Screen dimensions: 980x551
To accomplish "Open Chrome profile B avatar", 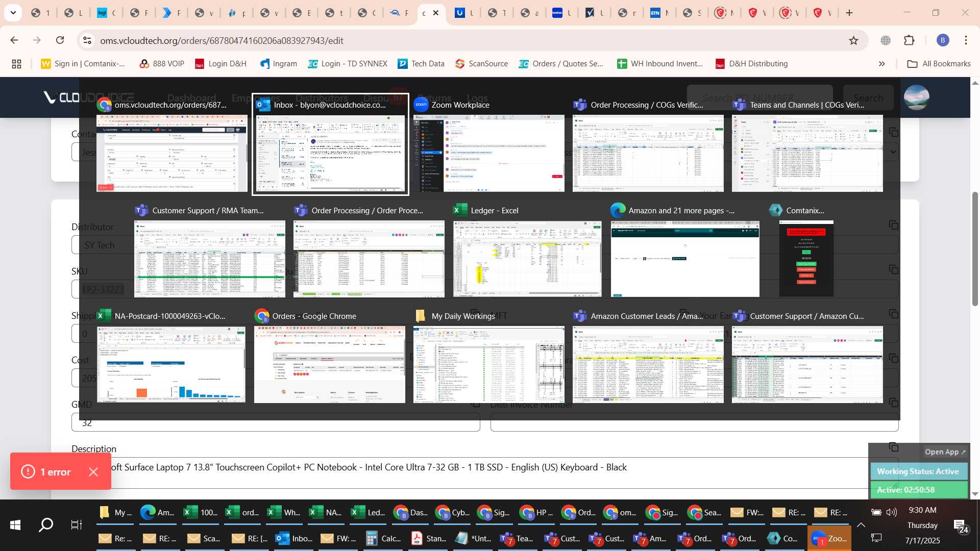I will (x=943, y=40).
